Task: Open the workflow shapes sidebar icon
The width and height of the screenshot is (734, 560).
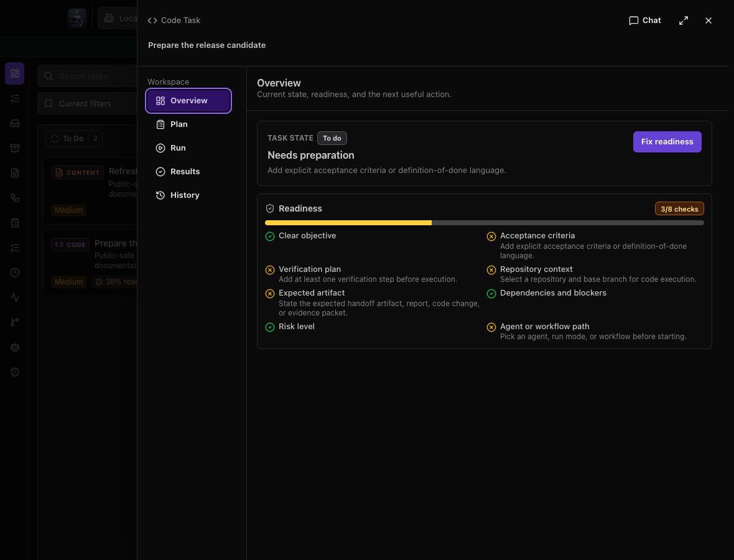Action: (x=15, y=198)
